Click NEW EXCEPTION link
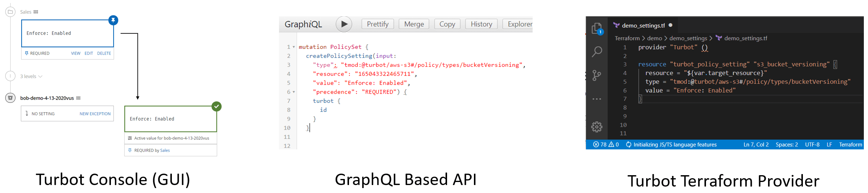The height and width of the screenshot is (193, 868). point(95,114)
